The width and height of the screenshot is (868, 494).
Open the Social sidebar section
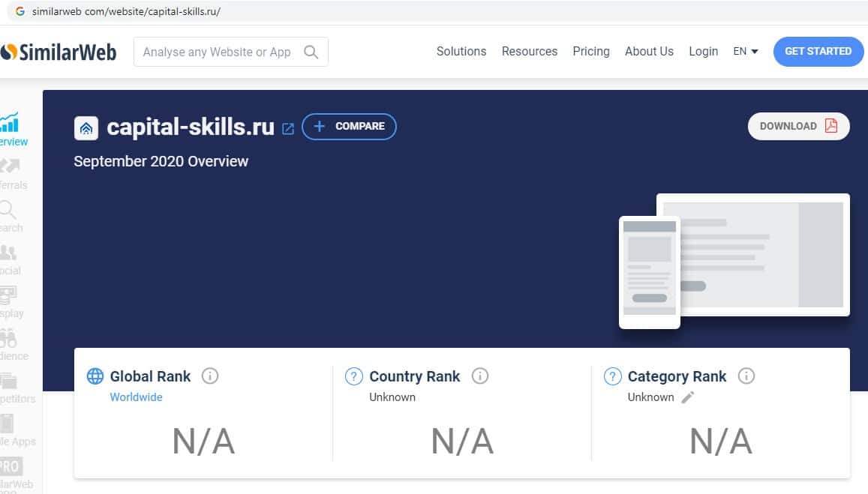tap(9, 259)
